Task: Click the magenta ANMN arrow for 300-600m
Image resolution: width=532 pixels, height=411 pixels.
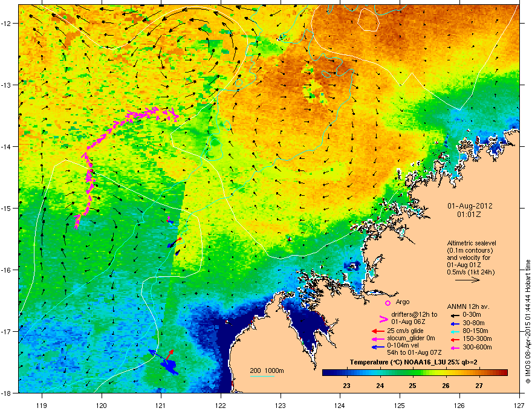Action: point(455,348)
